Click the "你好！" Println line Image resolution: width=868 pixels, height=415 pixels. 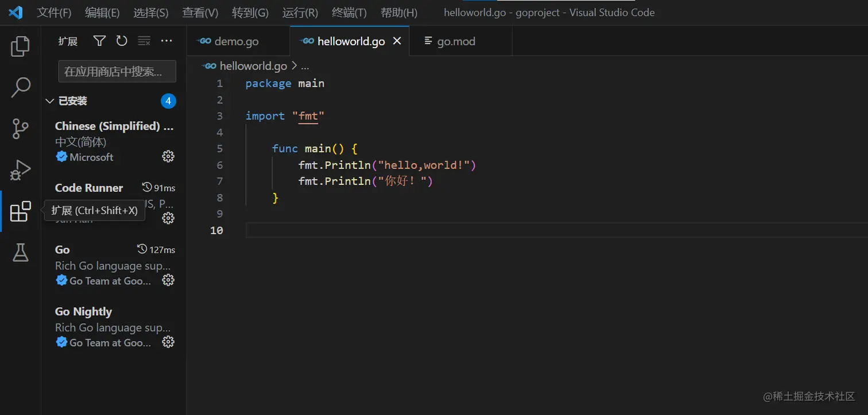click(x=365, y=181)
